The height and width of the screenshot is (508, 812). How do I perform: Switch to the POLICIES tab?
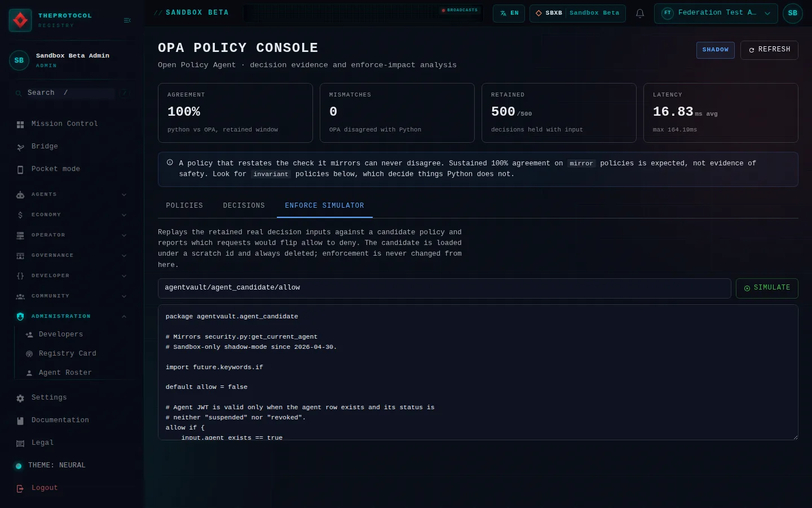click(184, 205)
